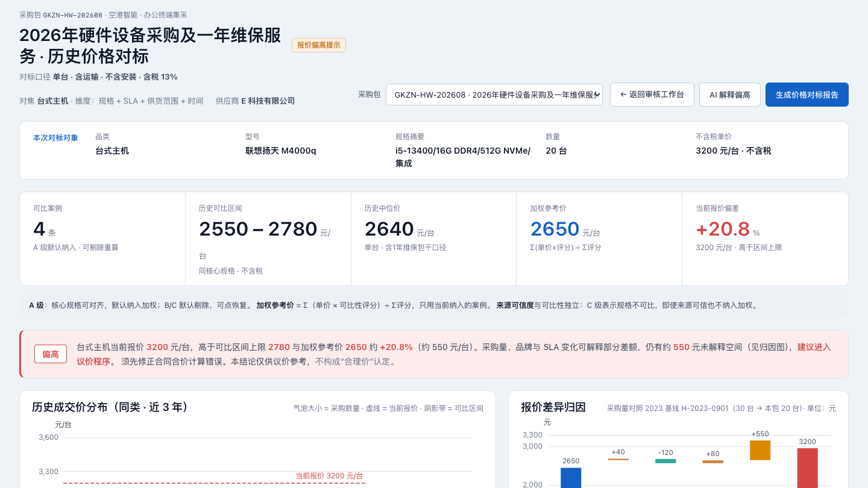
Task: Click the 历史可比区间 value 2550 – 2780
Action: pos(258,229)
